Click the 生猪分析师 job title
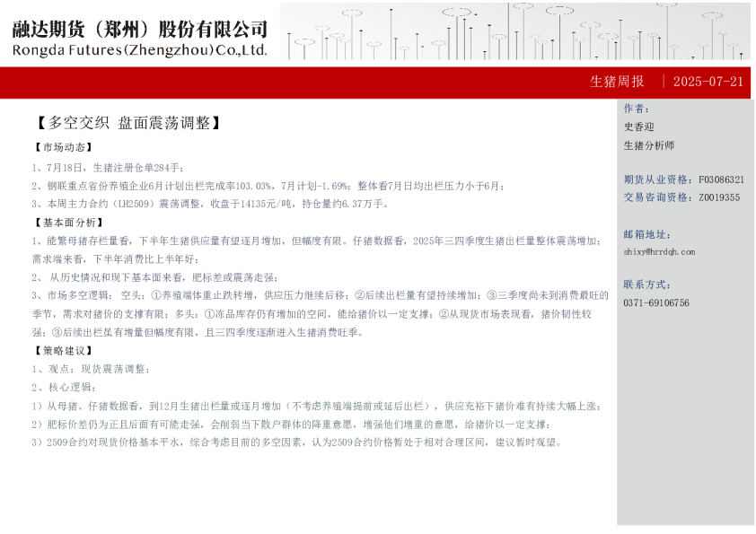 tap(648, 145)
